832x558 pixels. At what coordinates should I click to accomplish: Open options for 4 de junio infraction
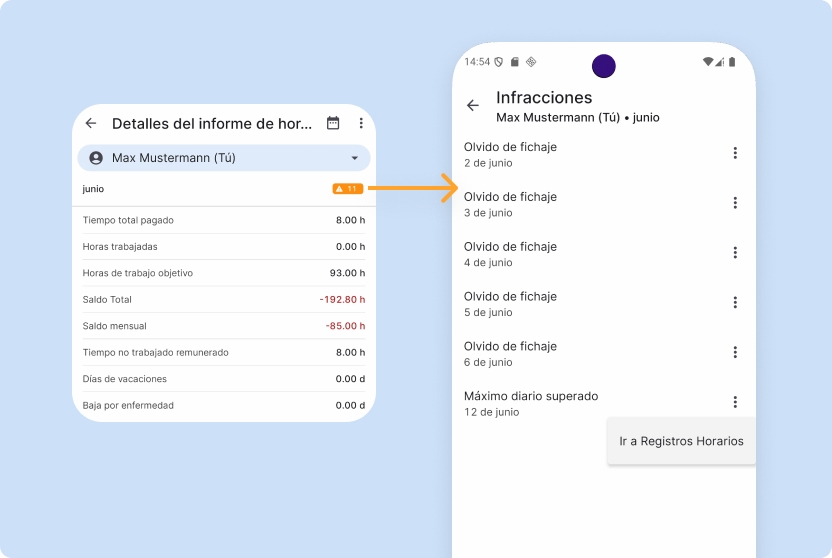click(735, 253)
